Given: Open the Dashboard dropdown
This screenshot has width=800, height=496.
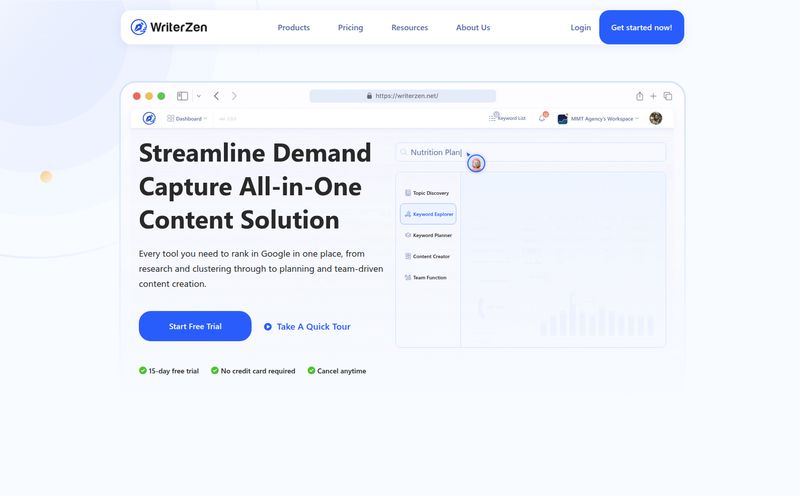Looking at the screenshot, I should point(187,118).
